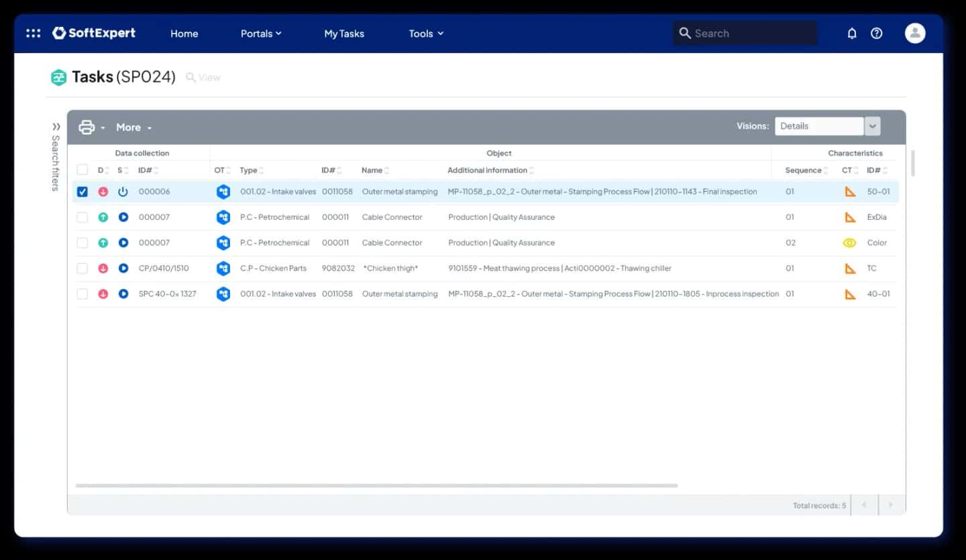Click the orange ruler icon for ExDia row
The height and width of the screenshot is (560, 966).
pos(850,217)
